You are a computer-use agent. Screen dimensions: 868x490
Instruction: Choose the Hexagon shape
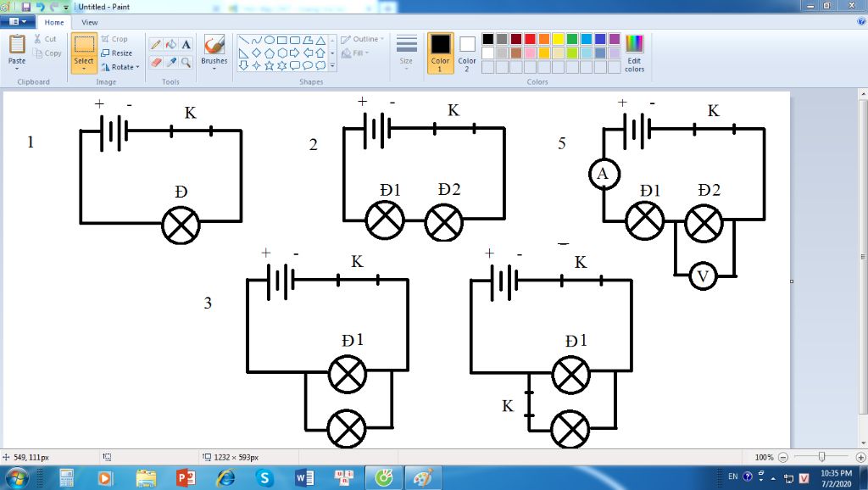pos(281,53)
